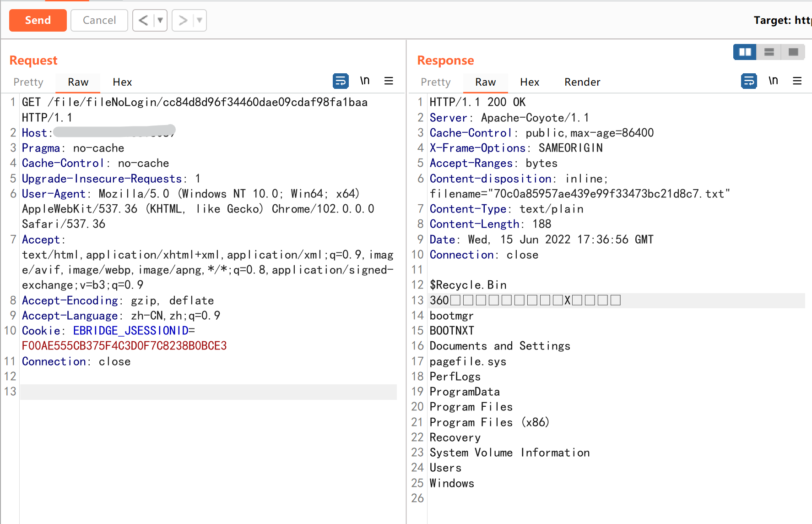Open the Response Render tab

(582, 82)
